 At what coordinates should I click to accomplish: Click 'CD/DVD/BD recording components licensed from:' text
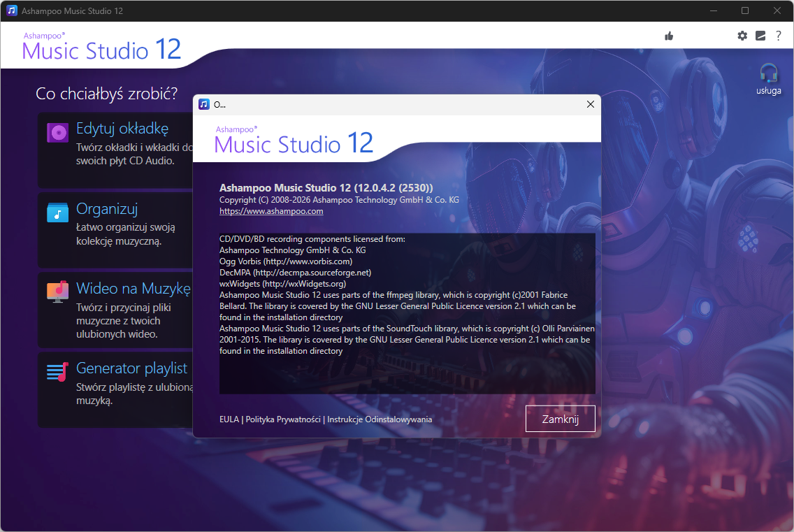312,239
